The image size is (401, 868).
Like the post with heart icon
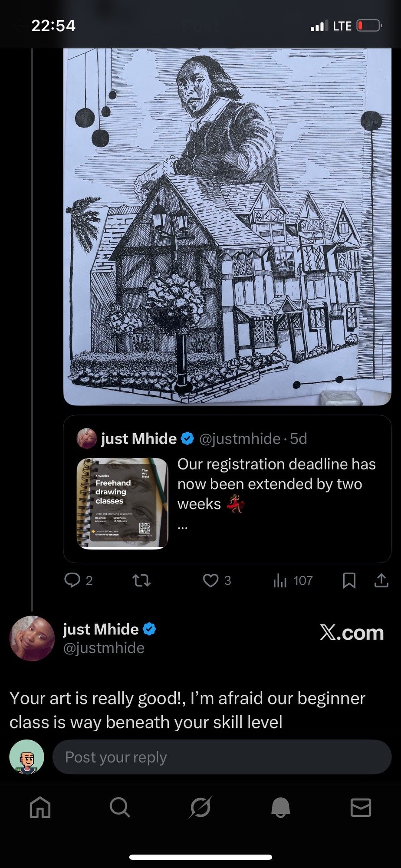coord(211,580)
